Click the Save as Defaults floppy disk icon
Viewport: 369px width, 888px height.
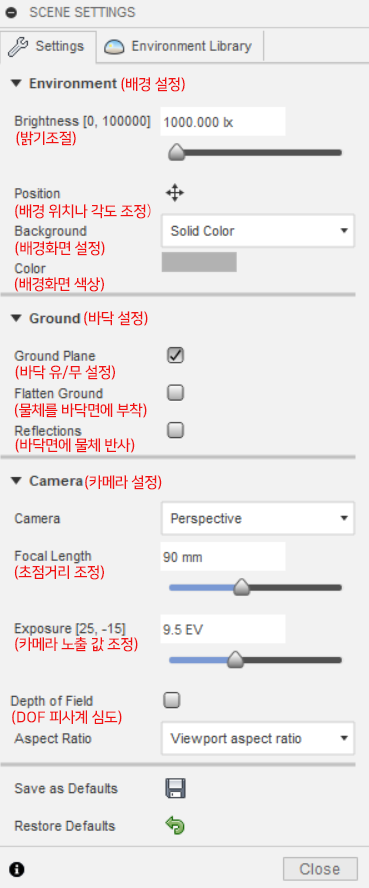click(175, 788)
